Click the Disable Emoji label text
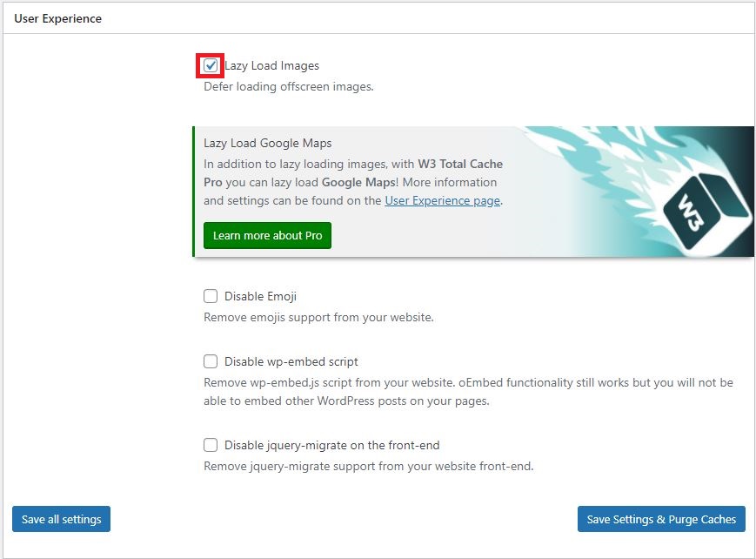The height and width of the screenshot is (559, 756). [260, 296]
